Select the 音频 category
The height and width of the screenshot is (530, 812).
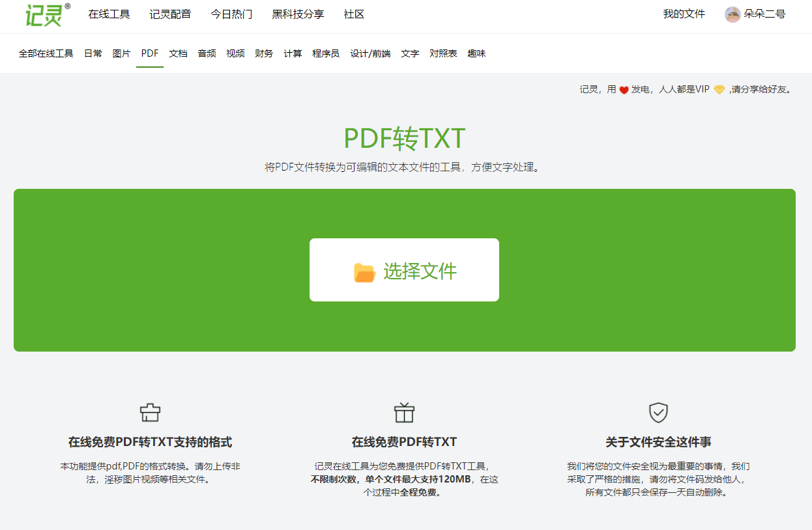coord(207,53)
